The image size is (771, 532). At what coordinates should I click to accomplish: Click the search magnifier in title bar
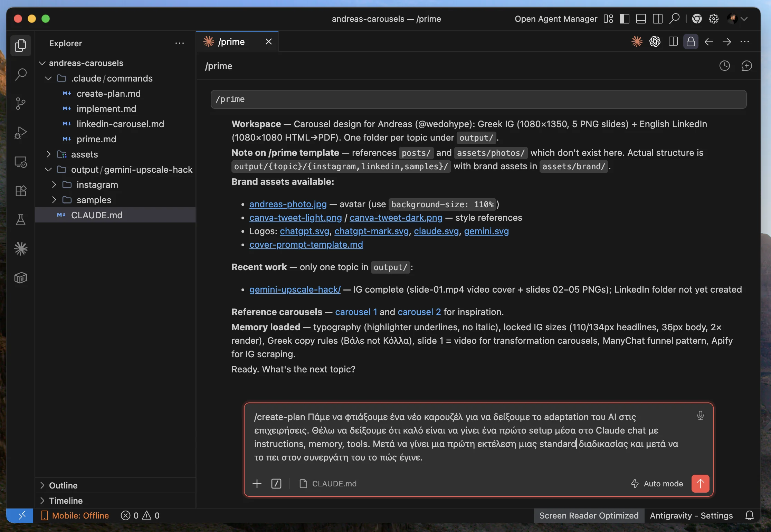click(x=674, y=19)
